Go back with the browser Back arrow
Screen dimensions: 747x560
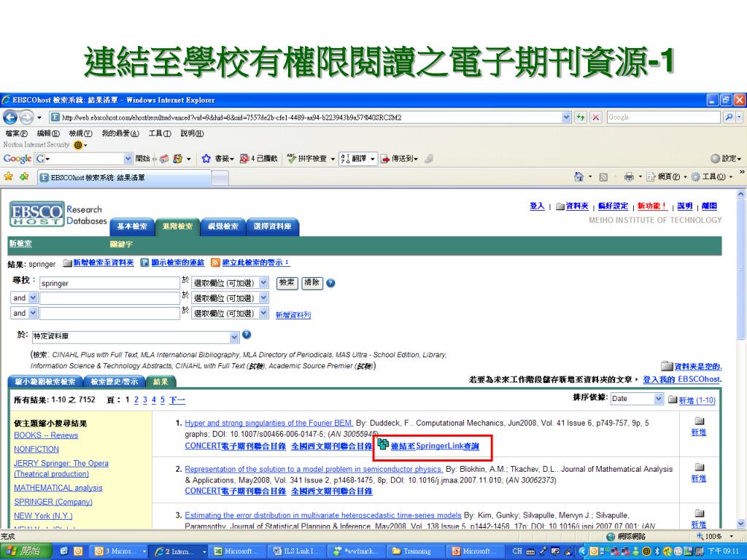(10, 117)
